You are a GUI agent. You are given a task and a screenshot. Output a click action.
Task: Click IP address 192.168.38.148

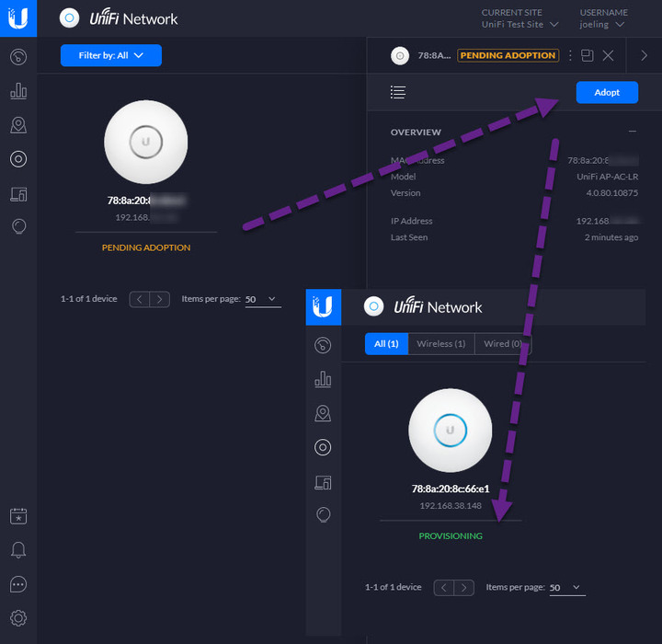[x=451, y=506]
